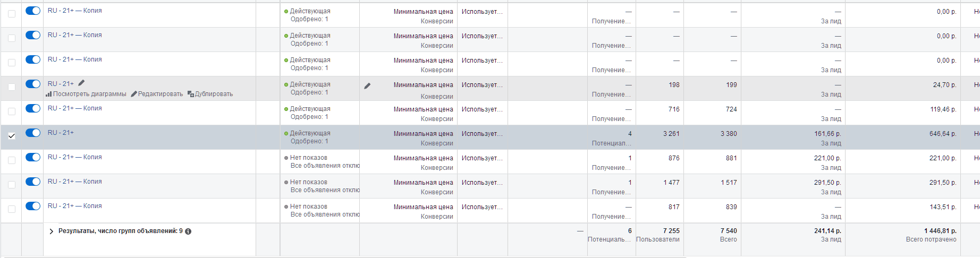Screen dimensions: 980x258
Task: Click Использует… in the row spending 291,50 р.
Action: click(481, 183)
